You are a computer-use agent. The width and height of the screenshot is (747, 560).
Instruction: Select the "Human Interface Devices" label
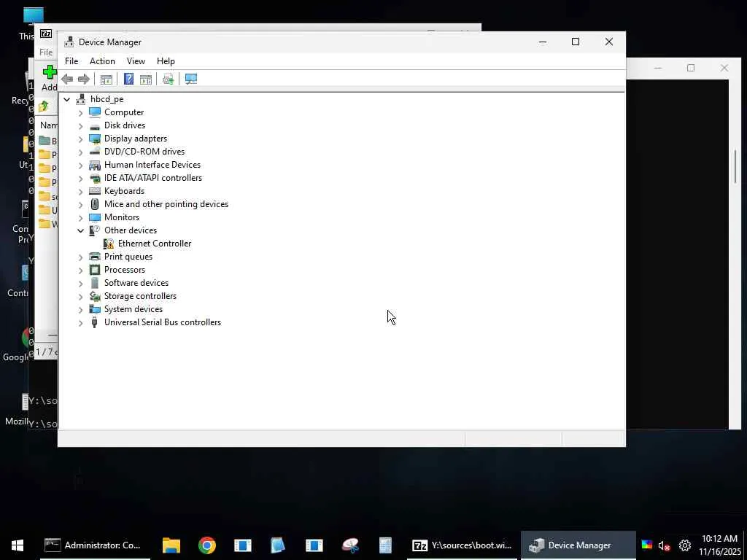[x=152, y=165]
